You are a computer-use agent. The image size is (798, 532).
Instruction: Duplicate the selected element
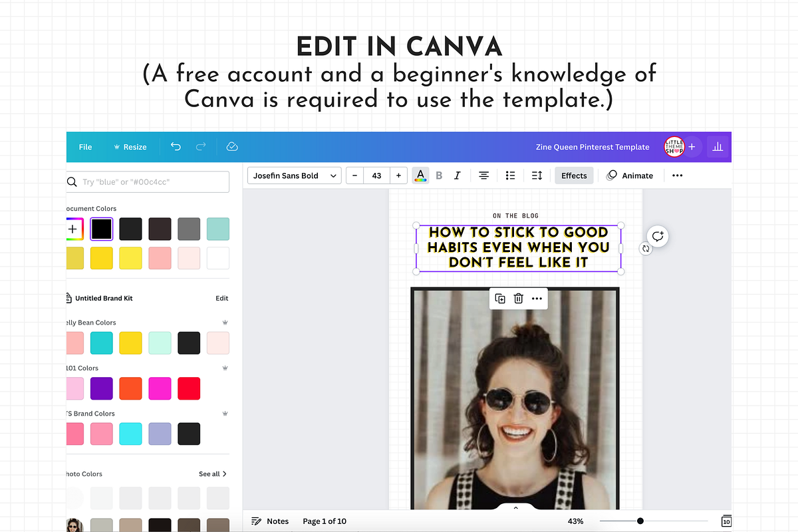click(500, 299)
